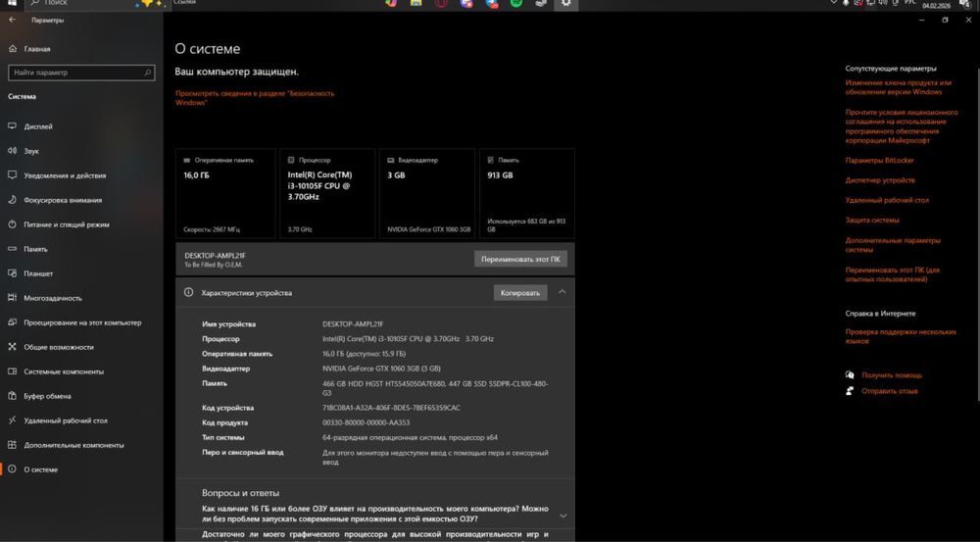Screen dimensions: 980x542
Task: Collapse the Характеристики устройства section
Action: point(563,292)
